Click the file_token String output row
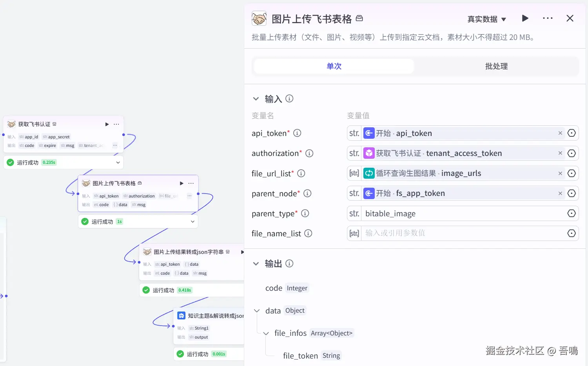This screenshot has height=366, width=588. click(312, 355)
